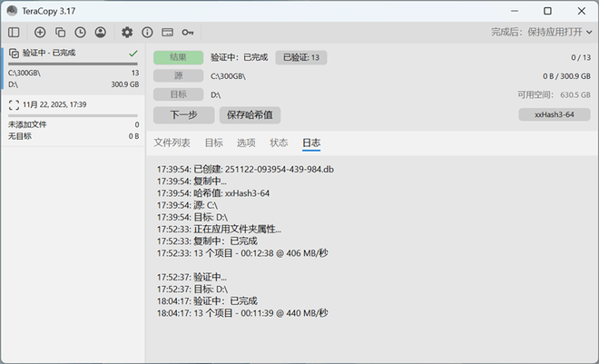Image resolution: width=599 pixels, height=364 pixels.
Task: Select the 11月 22, 2025, 17:39 job entry
Action: click(x=73, y=105)
